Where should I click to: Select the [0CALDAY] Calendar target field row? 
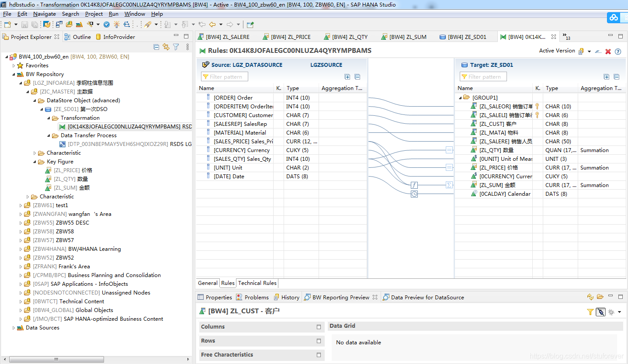coord(540,194)
